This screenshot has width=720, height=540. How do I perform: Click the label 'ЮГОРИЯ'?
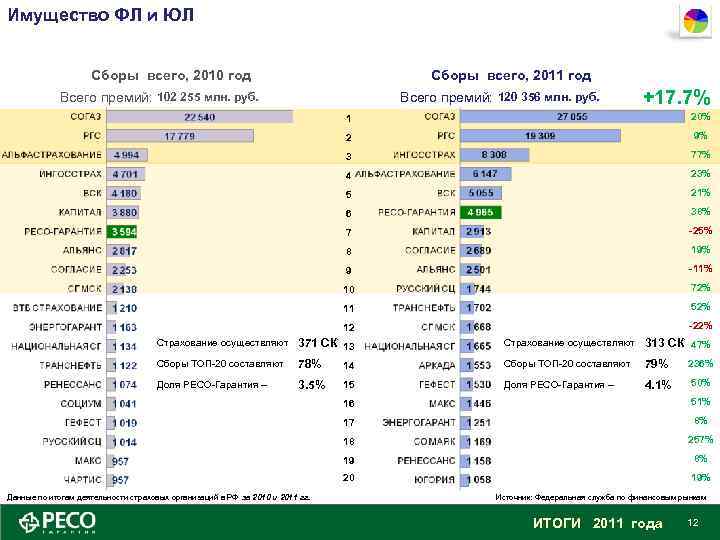434,480
